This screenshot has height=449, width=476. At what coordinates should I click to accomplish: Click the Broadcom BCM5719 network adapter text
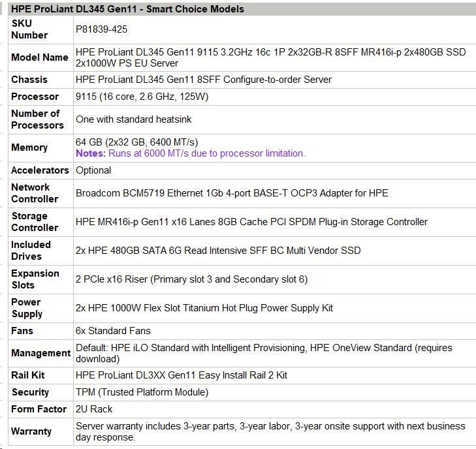click(x=232, y=193)
